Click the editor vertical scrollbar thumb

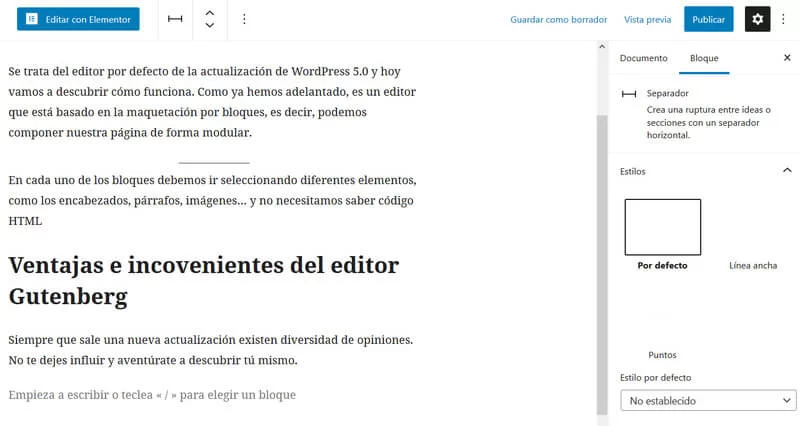point(602,265)
